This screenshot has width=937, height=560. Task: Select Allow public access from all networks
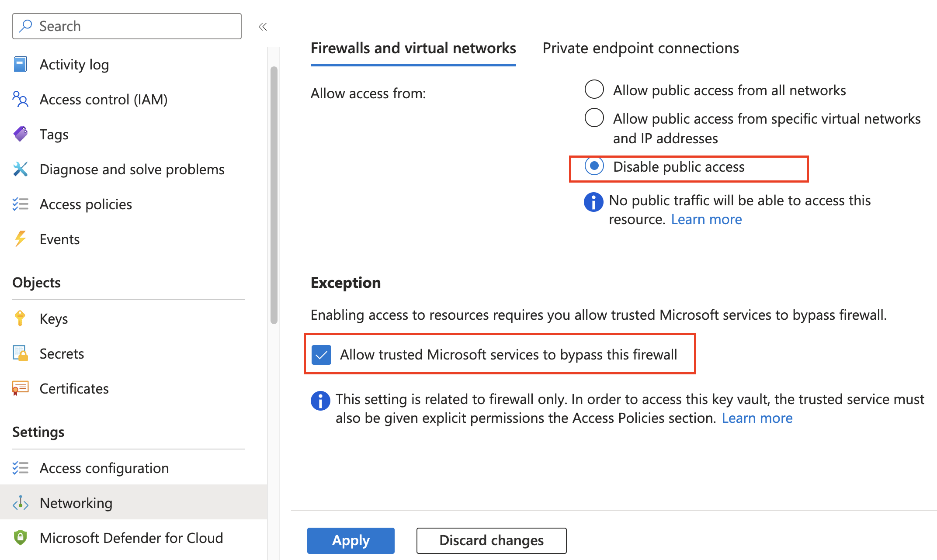pos(594,89)
